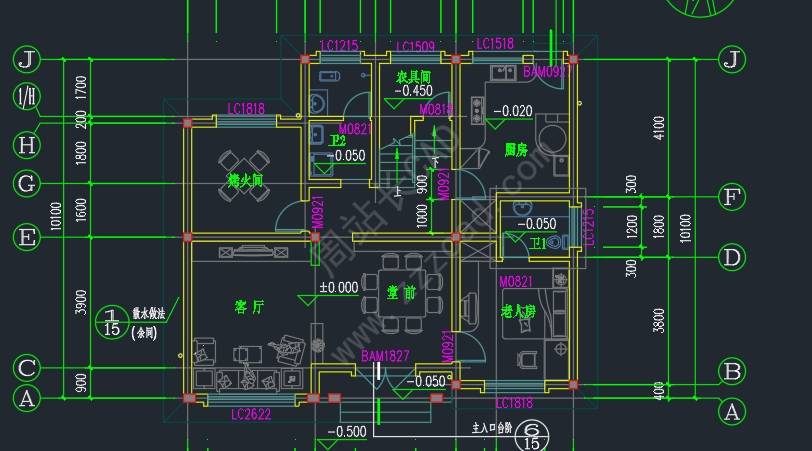Click the window tag LC1509
This screenshot has width=812, height=451.
pos(414,47)
